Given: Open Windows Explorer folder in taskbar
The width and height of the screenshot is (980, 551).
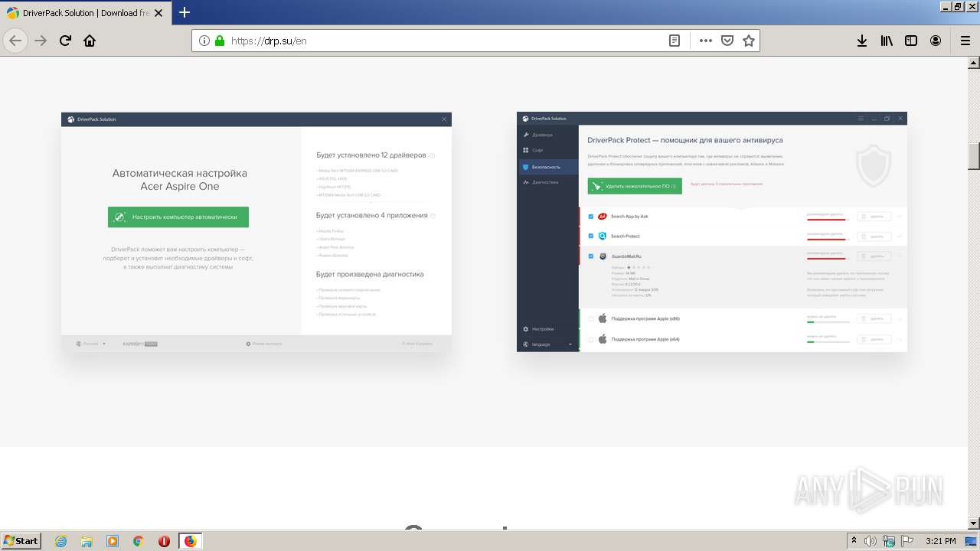Looking at the screenshot, I should click(87, 541).
